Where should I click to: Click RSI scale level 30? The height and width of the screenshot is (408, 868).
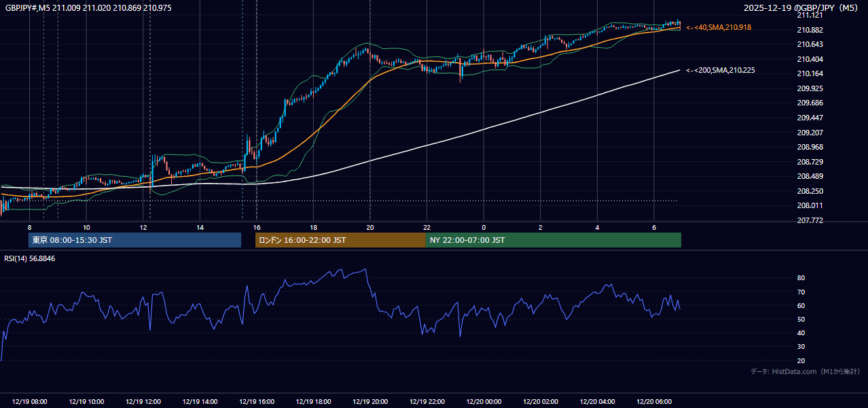[801, 347]
